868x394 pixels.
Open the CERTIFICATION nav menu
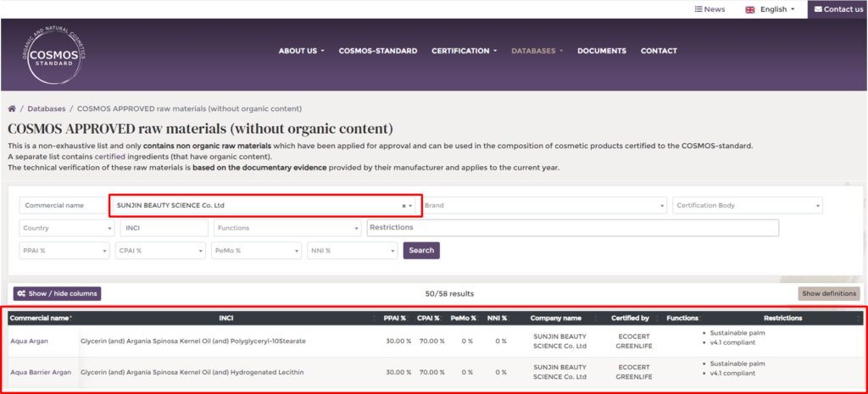click(464, 51)
